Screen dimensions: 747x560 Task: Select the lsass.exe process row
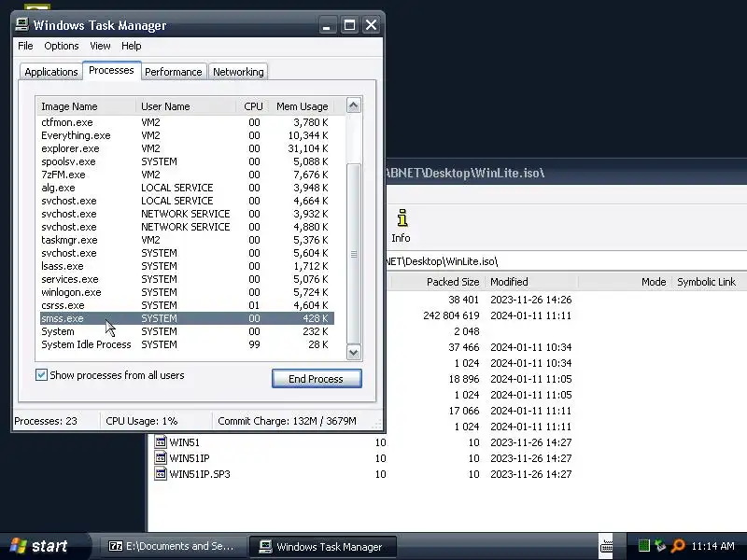[x=187, y=266]
